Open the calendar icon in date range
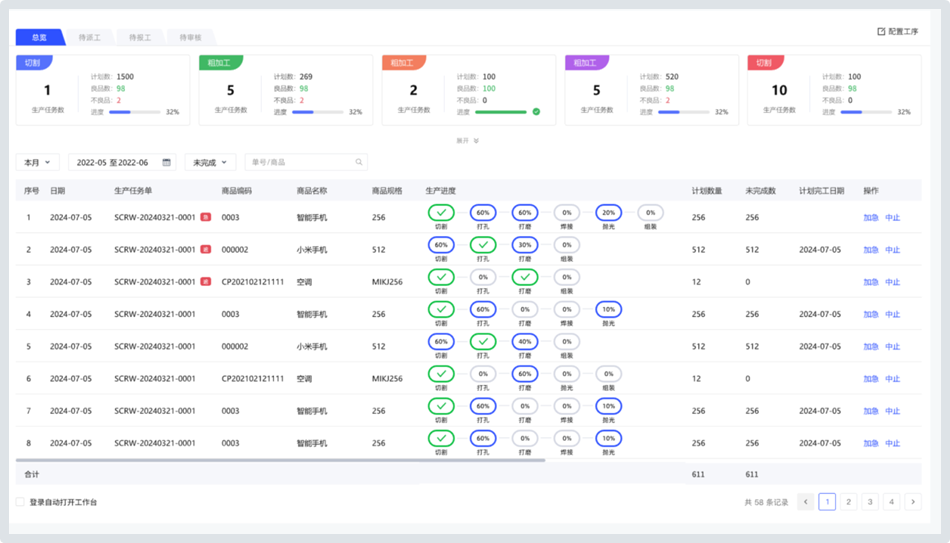This screenshot has height=543, width=950. (x=166, y=162)
